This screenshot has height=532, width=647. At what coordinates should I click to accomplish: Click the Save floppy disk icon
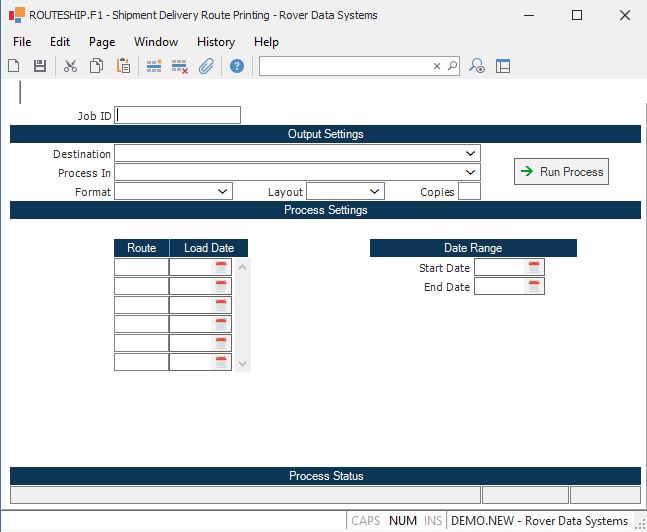tap(40, 66)
